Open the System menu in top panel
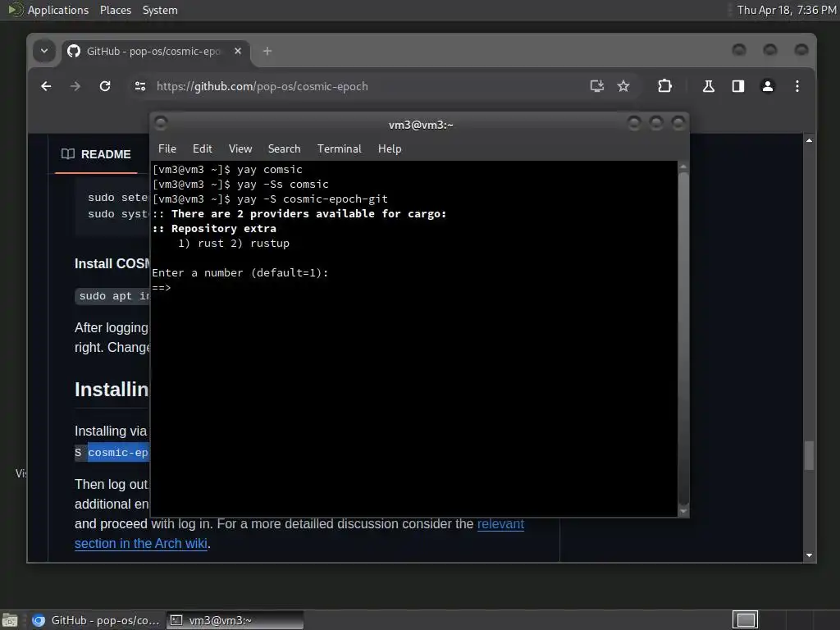 click(160, 10)
